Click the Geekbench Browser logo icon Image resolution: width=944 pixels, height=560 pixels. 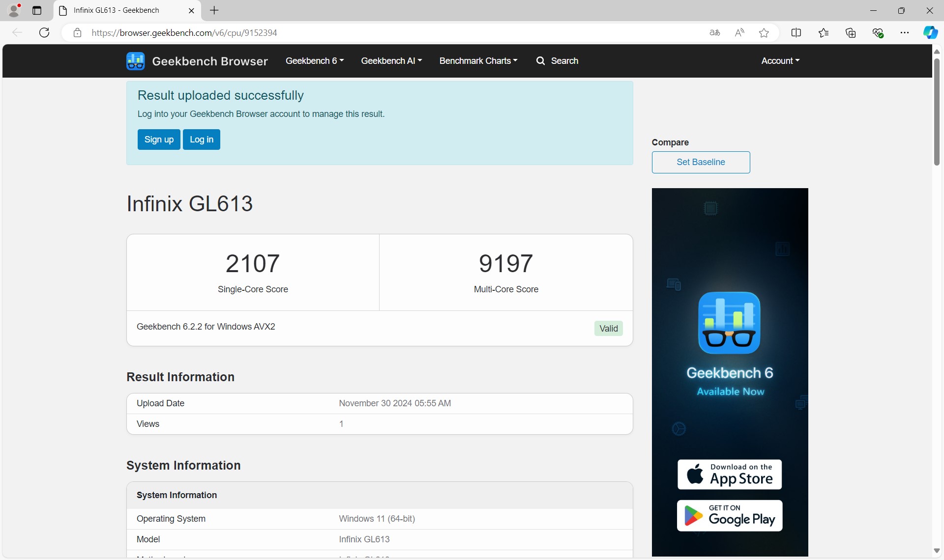point(135,61)
